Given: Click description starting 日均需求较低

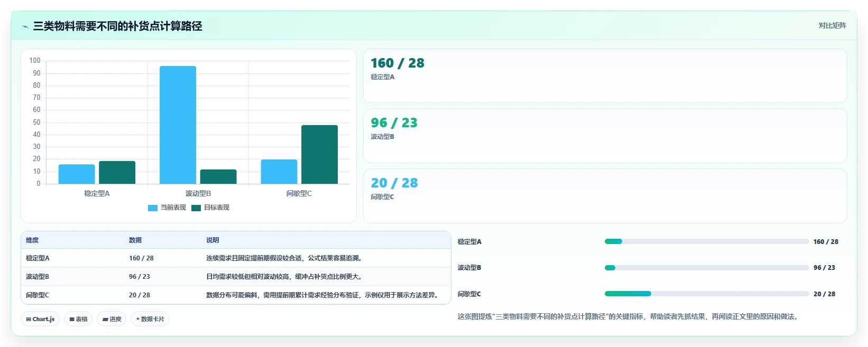Looking at the screenshot, I should coord(284,277).
